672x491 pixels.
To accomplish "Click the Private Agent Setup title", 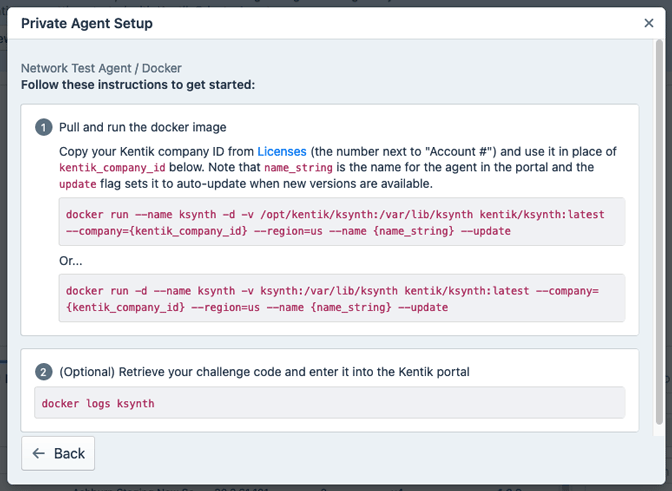I will coord(87,23).
